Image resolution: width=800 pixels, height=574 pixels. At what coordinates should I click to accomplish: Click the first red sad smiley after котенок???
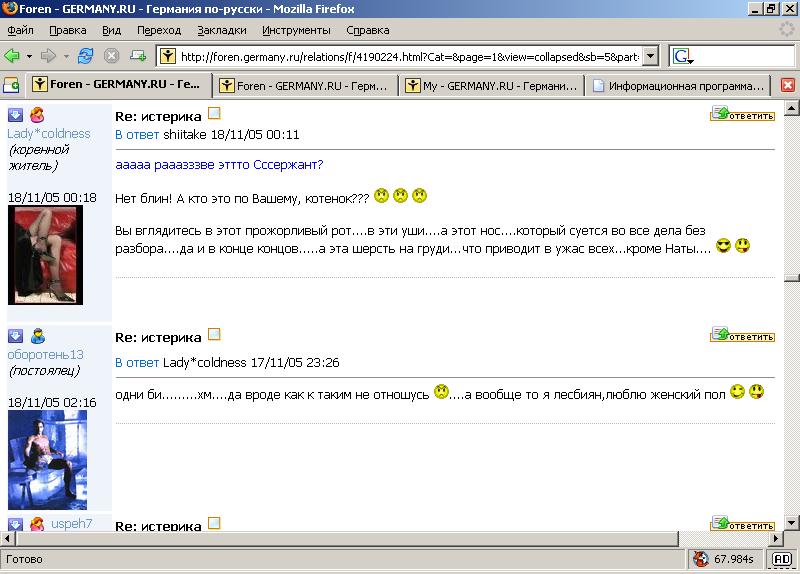point(381,196)
